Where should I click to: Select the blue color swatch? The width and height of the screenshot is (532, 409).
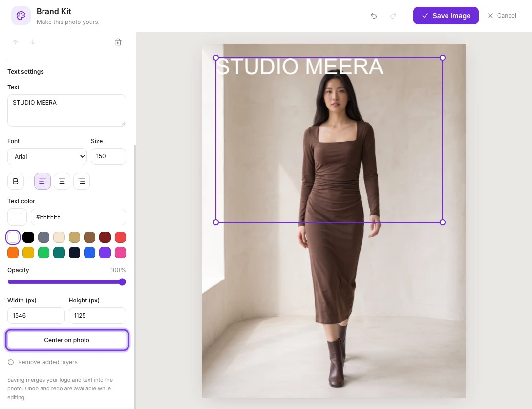[x=89, y=253]
